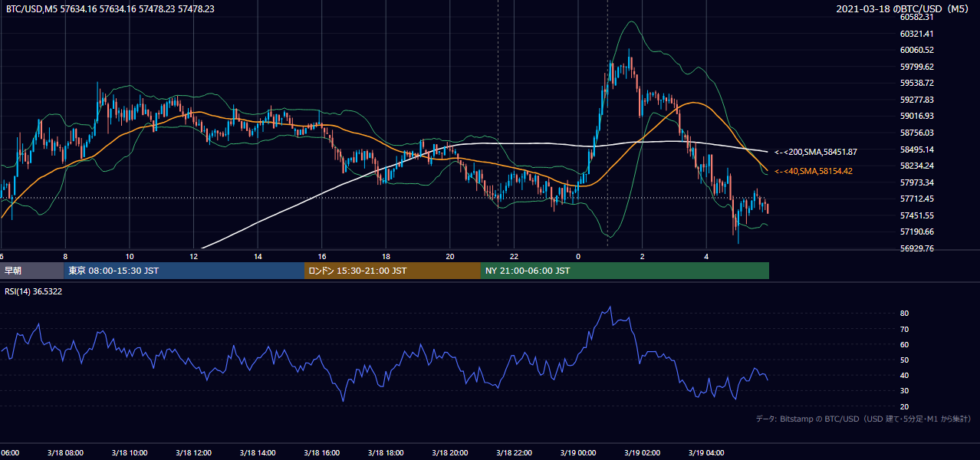Click the 3/19 04:00 time label
This screenshot has width=980, height=460.
coord(706,453)
